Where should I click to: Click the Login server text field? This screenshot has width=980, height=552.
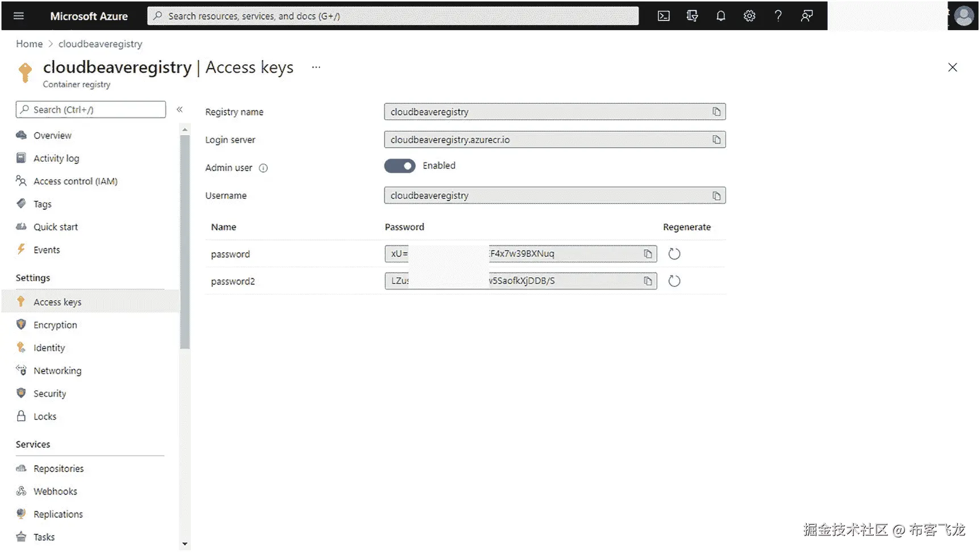click(x=555, y=140)
